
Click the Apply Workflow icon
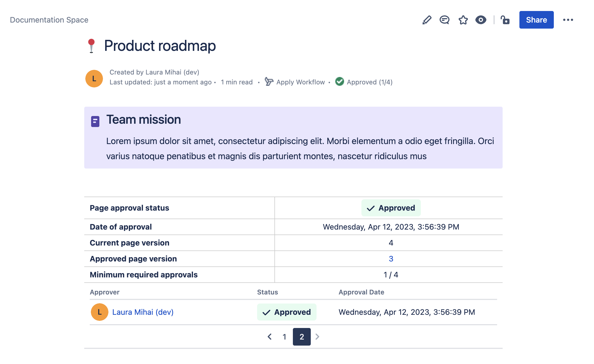[x=269, y=82]
